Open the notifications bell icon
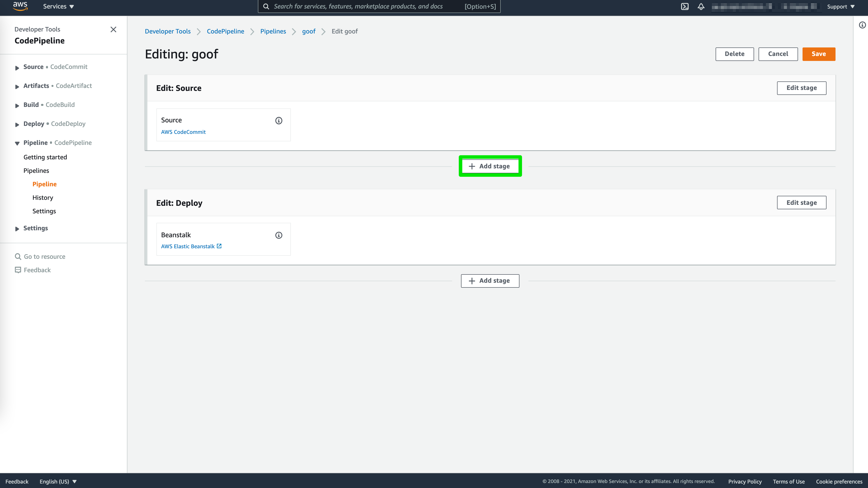The image size is (868, 488). point(701,6)
